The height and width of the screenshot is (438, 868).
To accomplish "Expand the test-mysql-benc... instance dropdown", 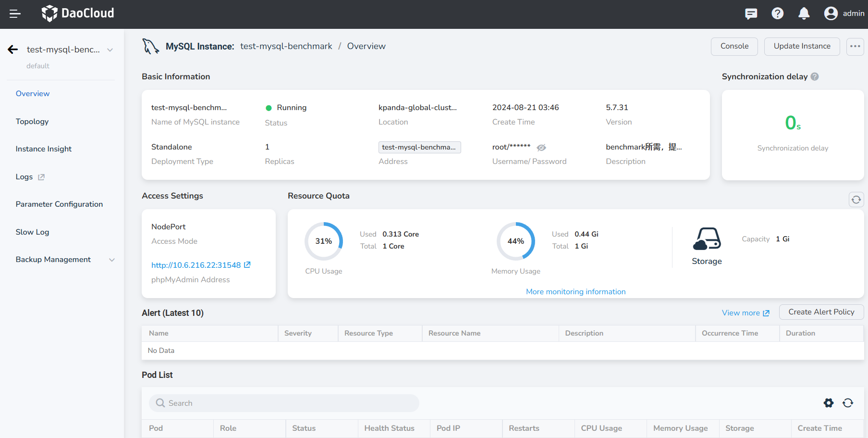I will pos(110,50).
